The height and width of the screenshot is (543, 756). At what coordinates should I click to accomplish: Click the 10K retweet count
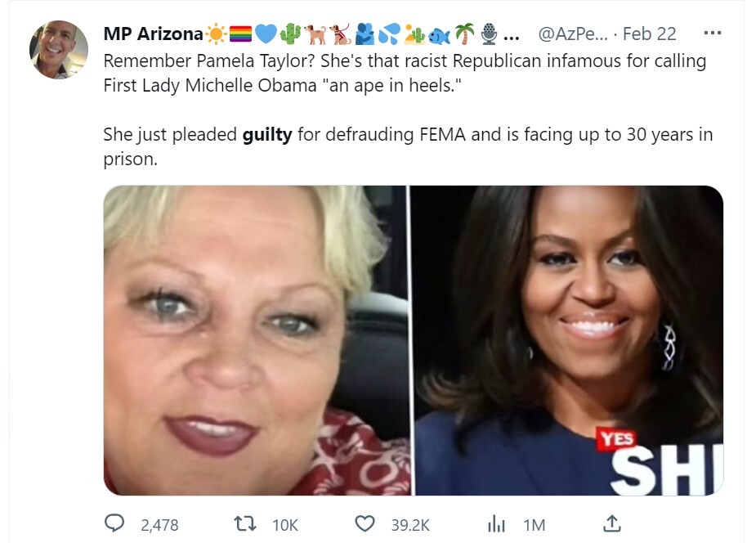[285, 525]
